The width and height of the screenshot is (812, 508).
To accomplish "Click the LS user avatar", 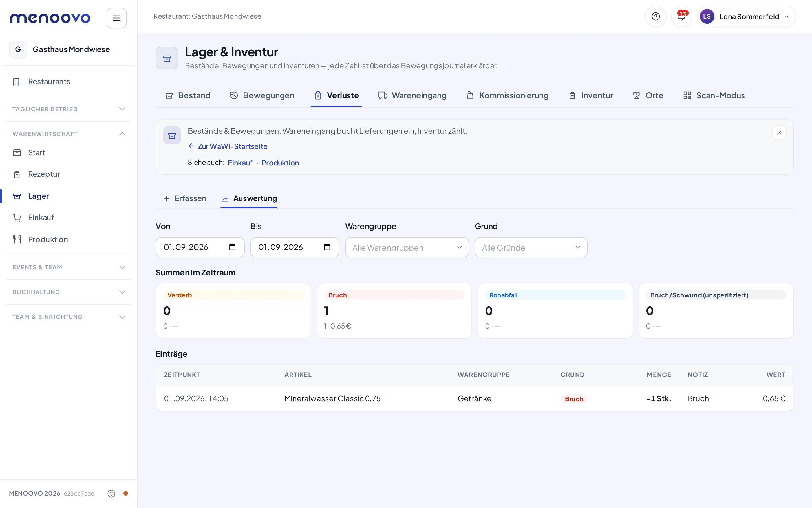I will click(x=707, y=16).
